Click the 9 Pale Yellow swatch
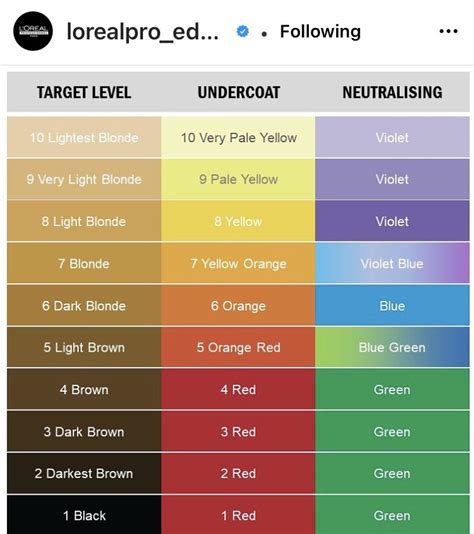 pos(238,179)
